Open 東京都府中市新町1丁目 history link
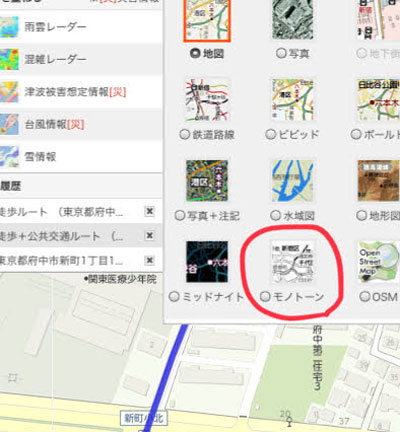 coord(62,260)
